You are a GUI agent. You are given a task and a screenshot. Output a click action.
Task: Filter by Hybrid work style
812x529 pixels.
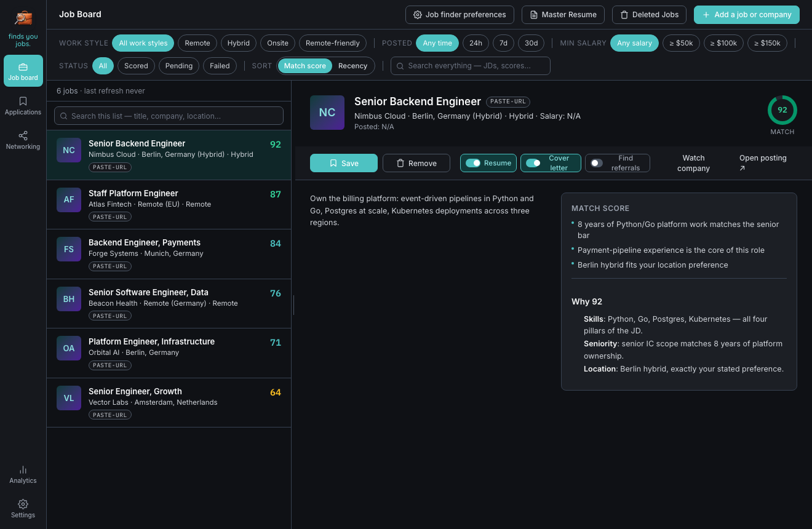point(239,43)
